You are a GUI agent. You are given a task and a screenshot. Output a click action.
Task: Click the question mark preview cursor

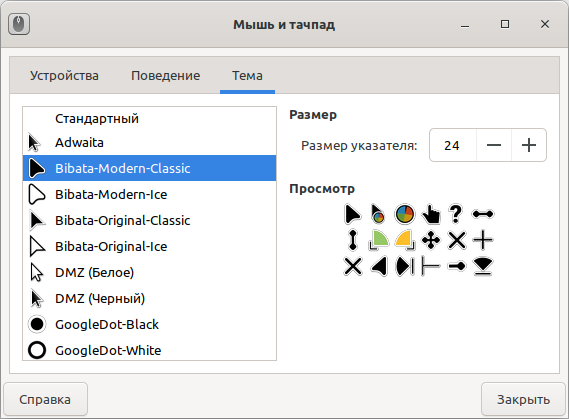pyautogui.click(x=456, y=214)
